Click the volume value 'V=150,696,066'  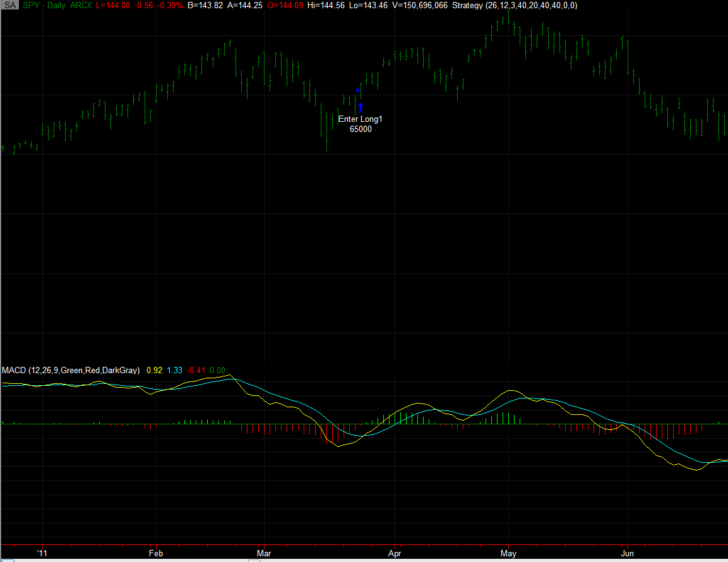pos(420,5)
